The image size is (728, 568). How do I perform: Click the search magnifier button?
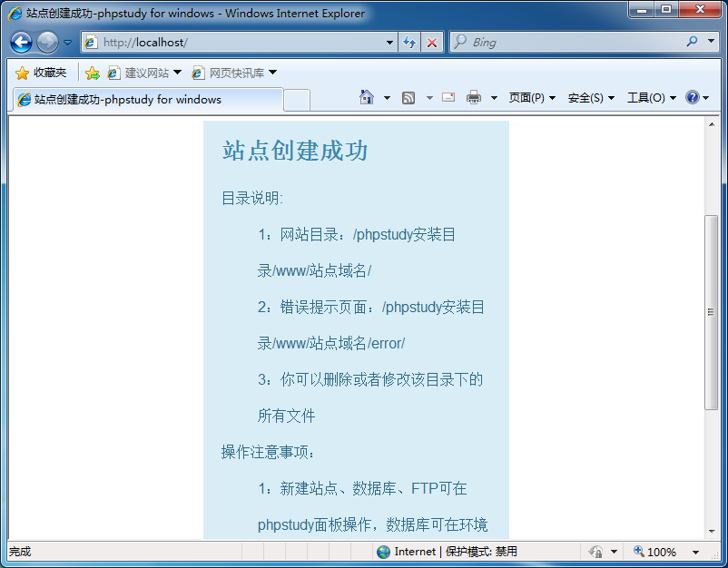pos(692,42)
